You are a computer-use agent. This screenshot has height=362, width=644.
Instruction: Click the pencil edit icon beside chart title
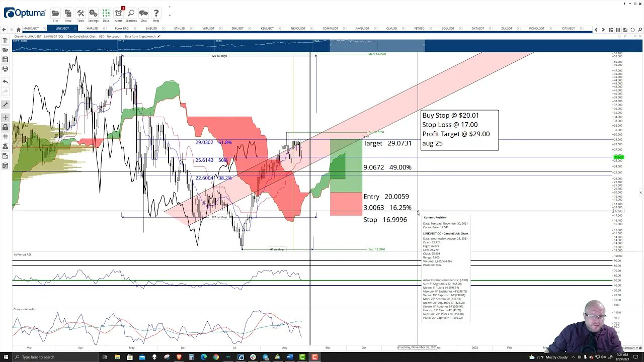[x=159, y=36]
